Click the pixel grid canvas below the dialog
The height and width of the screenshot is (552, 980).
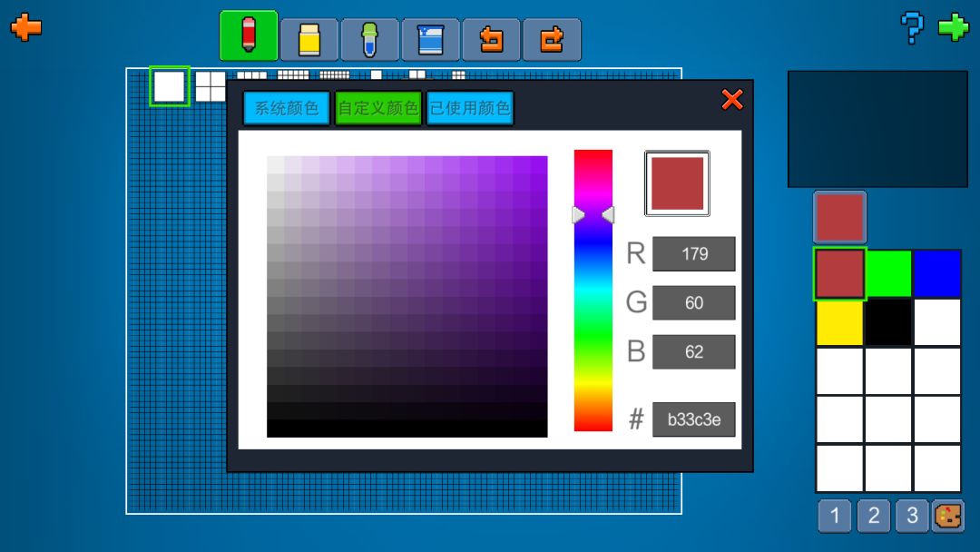pyautogui.click(x=404, y=493)
